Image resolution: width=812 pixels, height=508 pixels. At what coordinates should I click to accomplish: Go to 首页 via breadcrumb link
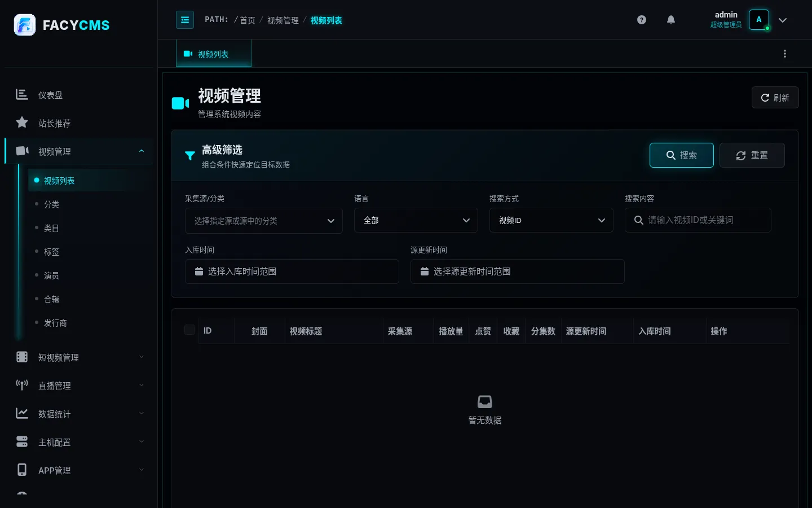248,20
